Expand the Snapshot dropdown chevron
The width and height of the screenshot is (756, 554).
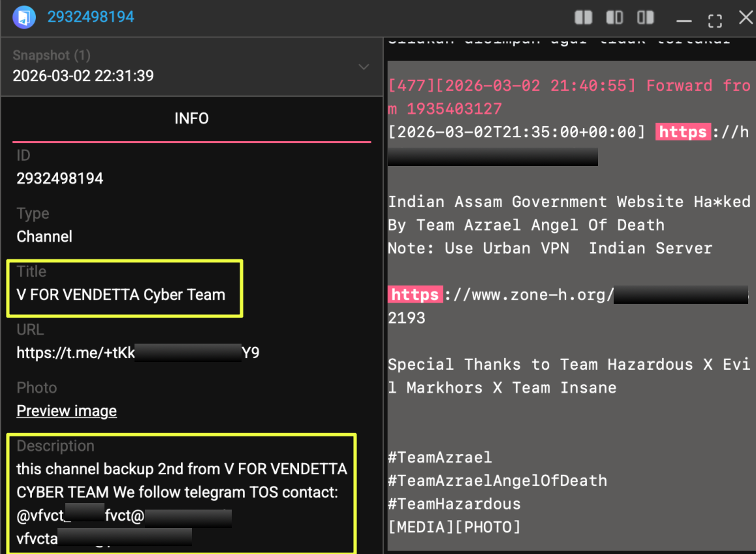click(x=364, y=67)
